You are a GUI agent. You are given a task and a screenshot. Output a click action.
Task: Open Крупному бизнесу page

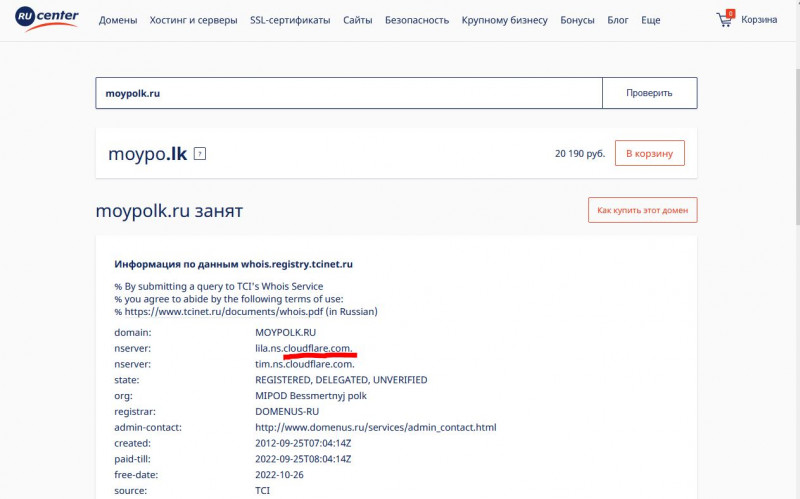[505, 20]
